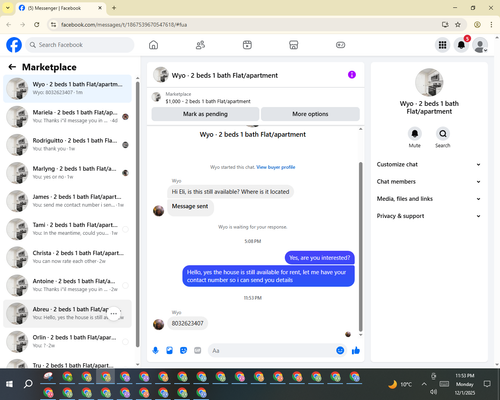Search within the Wyo conversation

(x=443, y=134)
